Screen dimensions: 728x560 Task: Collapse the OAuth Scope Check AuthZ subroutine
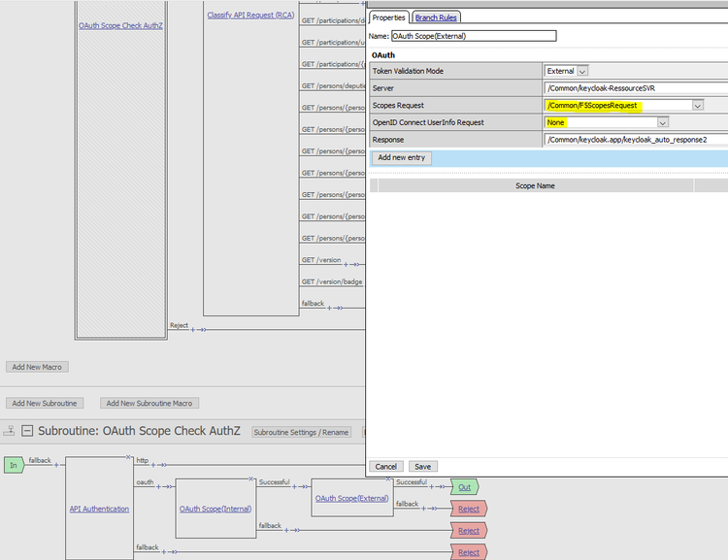[x=27, y=430]
